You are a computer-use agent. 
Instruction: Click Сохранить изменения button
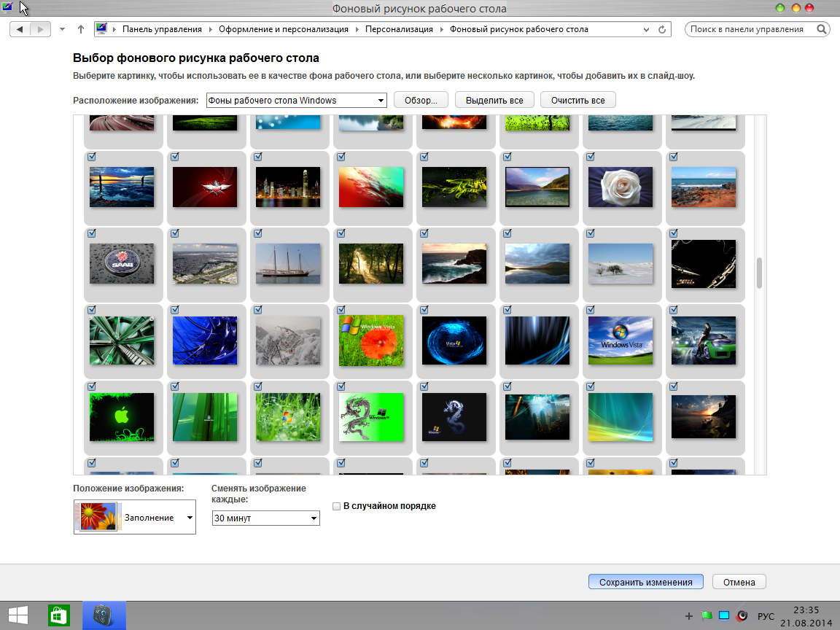click(645, 582)
